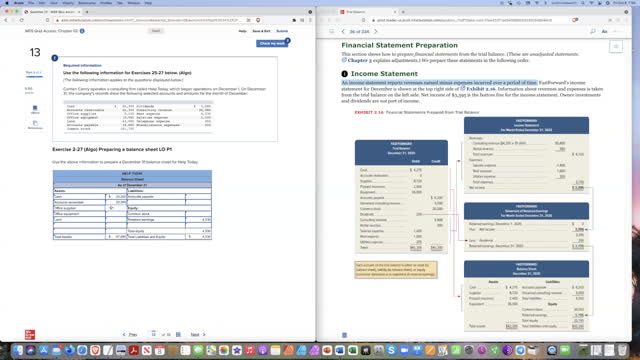
Task: Click the Retained earnings amount cell
Action: [198, 219]
